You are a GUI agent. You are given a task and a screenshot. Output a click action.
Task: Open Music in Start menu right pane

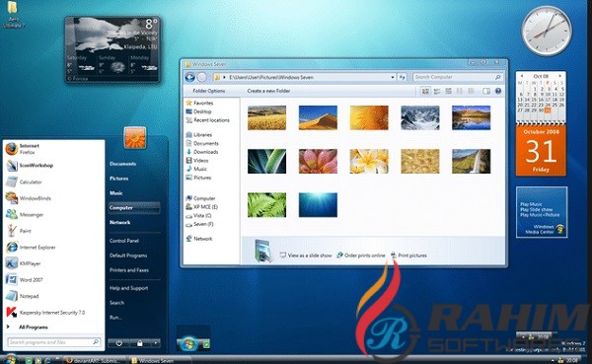coord(115,193)
